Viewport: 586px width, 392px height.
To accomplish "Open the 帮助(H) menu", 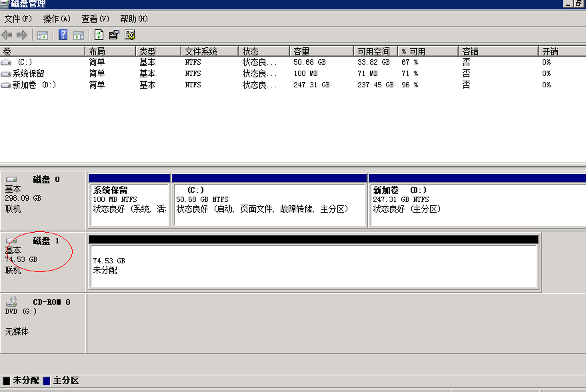I will point(134,19).
